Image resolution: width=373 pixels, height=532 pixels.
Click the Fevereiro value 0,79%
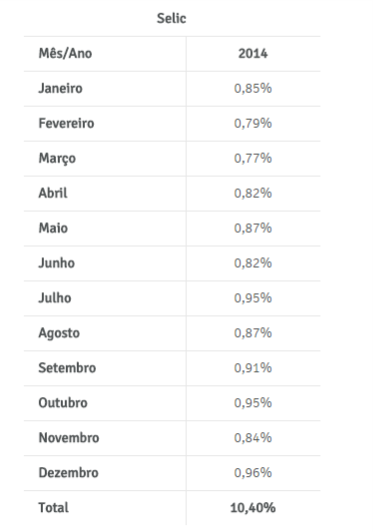coord(253,123)
